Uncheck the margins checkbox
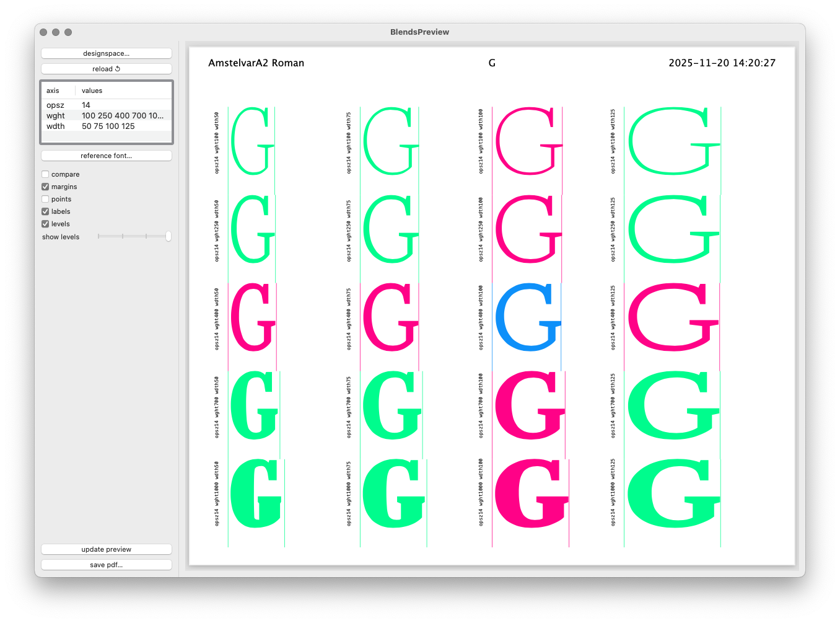Viewport: 840px width, 623px height. (x=45, y=187)
